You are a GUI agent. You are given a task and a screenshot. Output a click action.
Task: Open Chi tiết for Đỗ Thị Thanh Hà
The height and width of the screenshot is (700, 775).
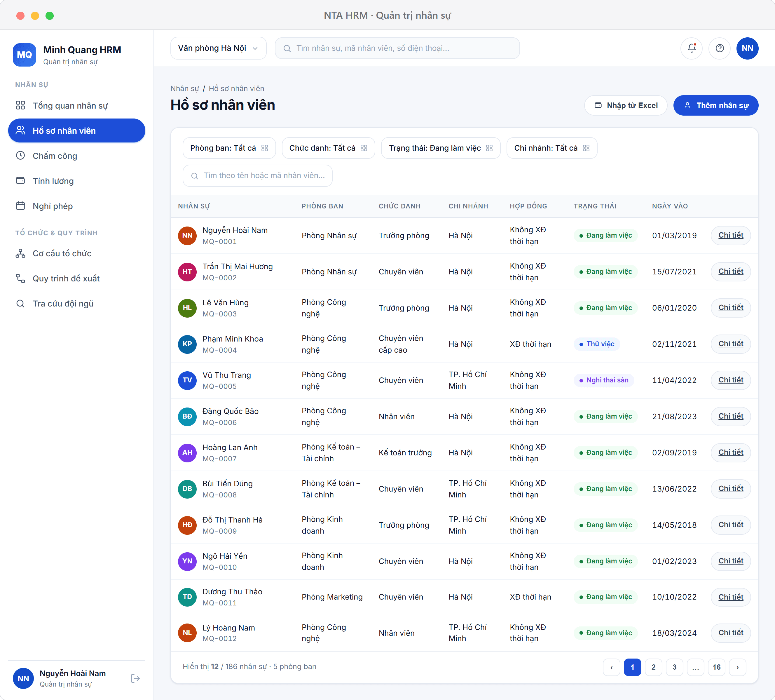[730, 525]
